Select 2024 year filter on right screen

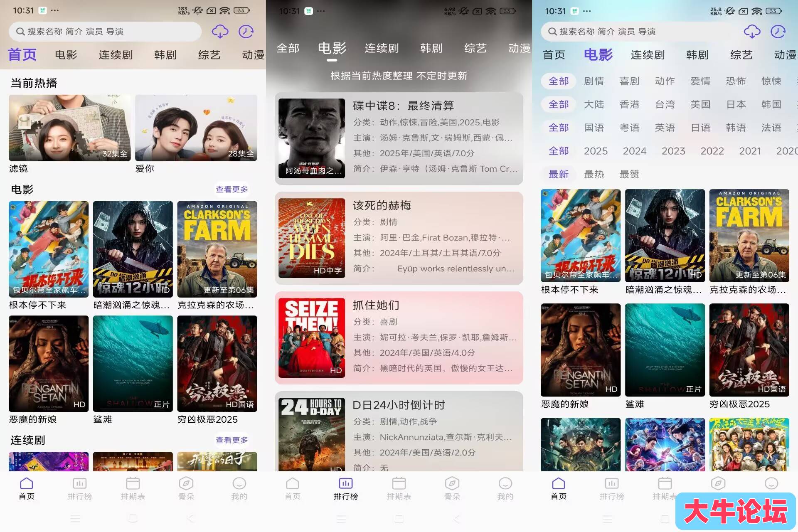[635, 151]
